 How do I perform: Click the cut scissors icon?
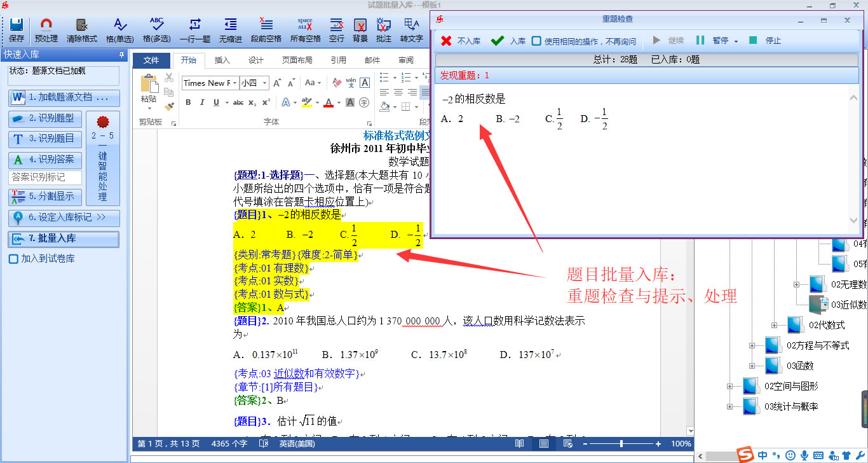click(169, 78)
